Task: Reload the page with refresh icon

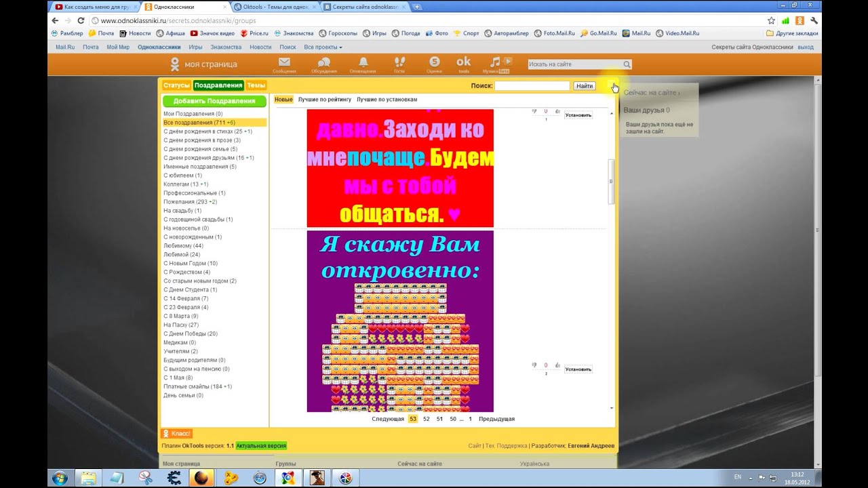Action: pyautogui.click(x=81, y=20)
